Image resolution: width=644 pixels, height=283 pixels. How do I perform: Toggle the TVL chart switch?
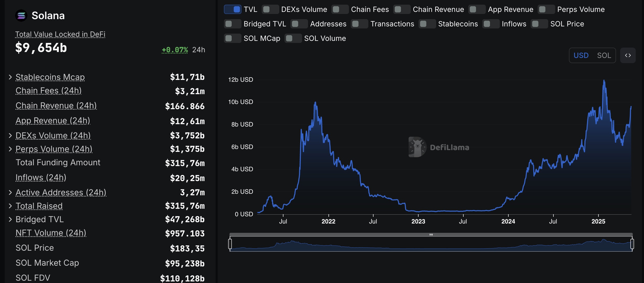pos(233,9)
